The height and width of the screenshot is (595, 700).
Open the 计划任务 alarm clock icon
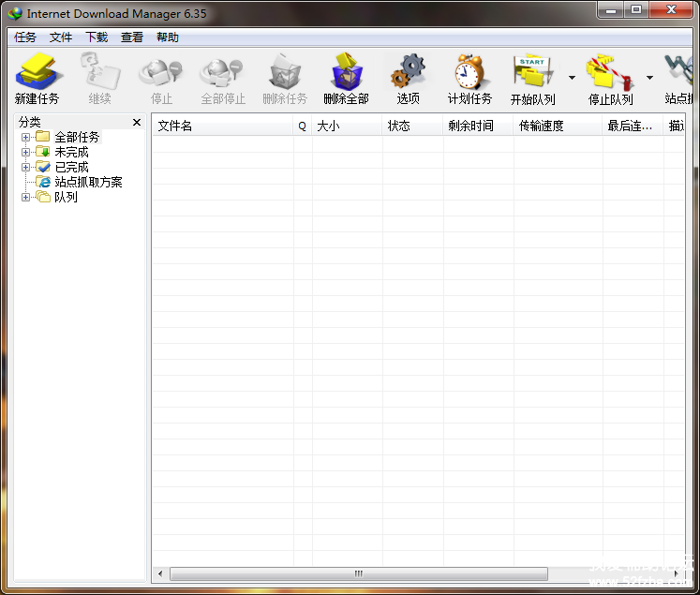[470, 71]
